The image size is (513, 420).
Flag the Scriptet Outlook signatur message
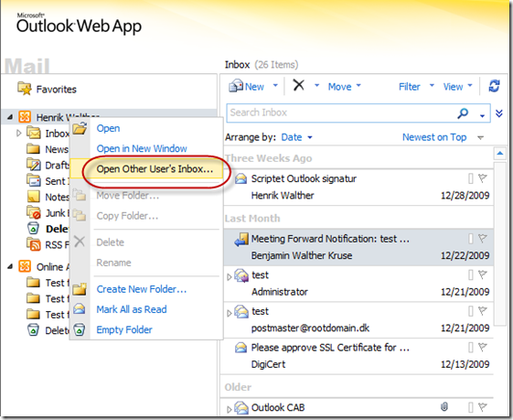pos(483,178)
